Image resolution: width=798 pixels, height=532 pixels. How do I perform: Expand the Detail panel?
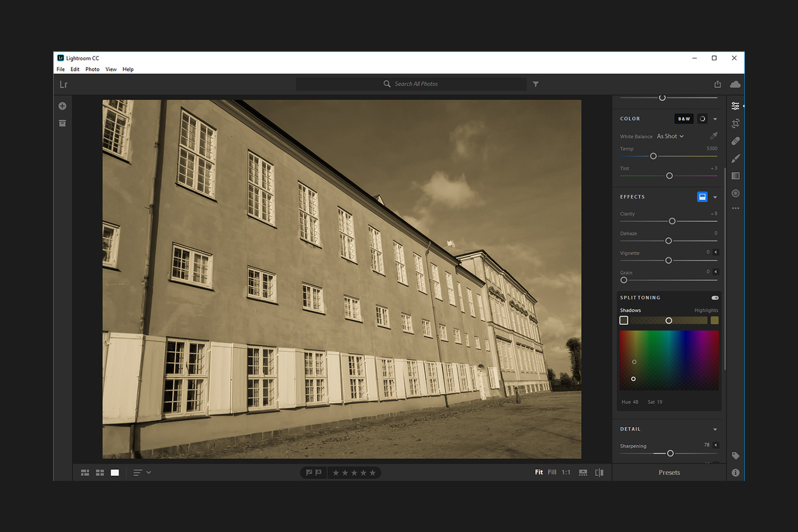click(x=715, y=429)
